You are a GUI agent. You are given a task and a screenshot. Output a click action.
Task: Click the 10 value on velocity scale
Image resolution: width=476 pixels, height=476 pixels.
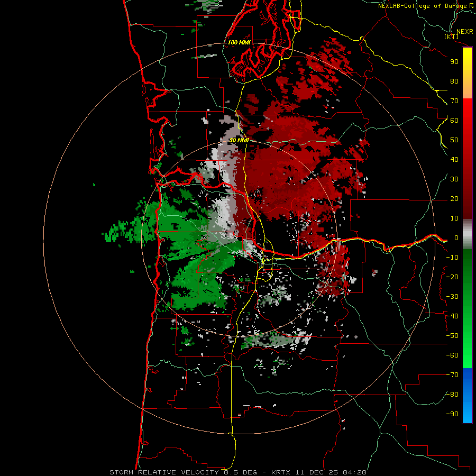tap(454, 218)
